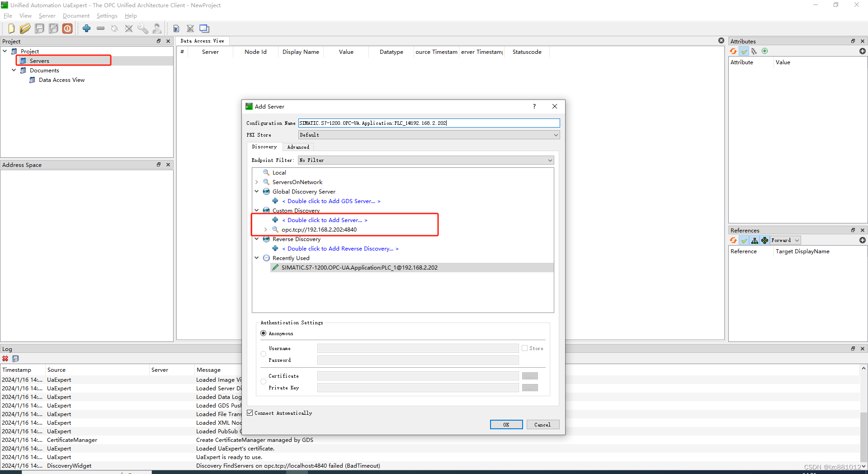The width and height of the screenshot is (868, 474).
Task: Click the minus Remove Server icon
Action: tap(101, 28)
